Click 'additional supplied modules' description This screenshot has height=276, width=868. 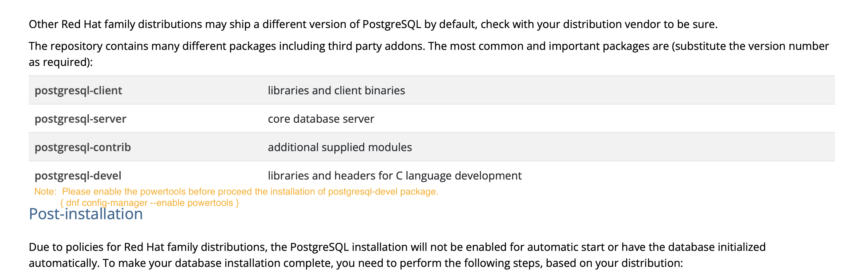340,147
